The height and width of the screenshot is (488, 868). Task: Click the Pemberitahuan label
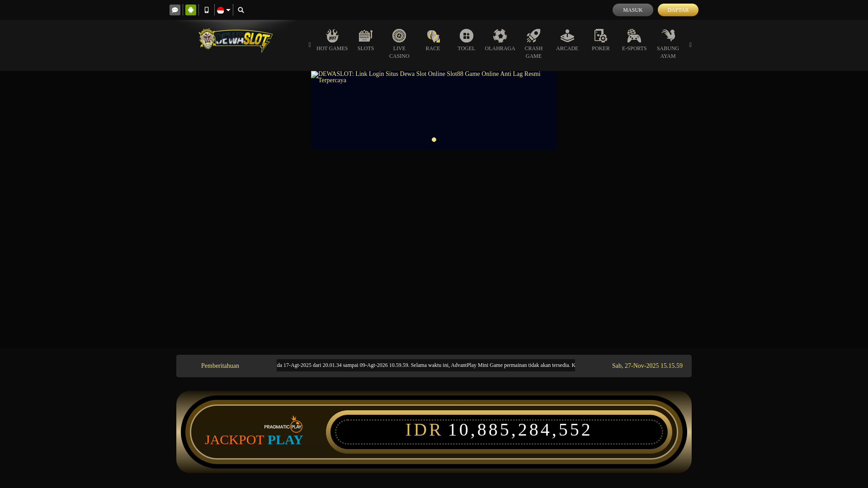[x=220, y=366]
